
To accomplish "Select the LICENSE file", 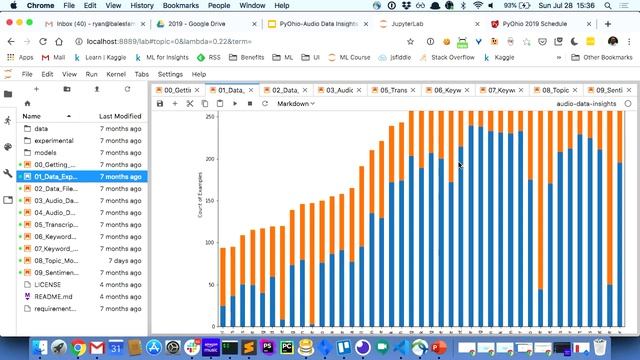I will pyautogui.click(x=82, y=285).
